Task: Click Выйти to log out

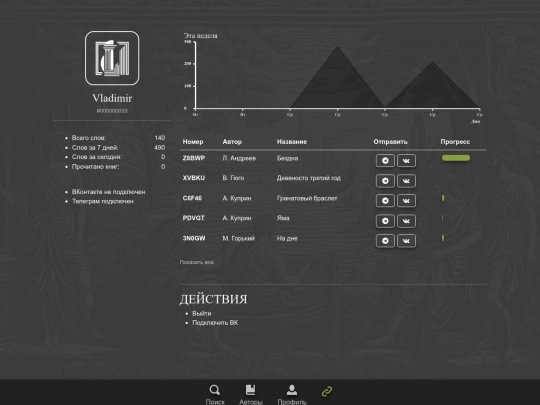Action: point(201,313)
